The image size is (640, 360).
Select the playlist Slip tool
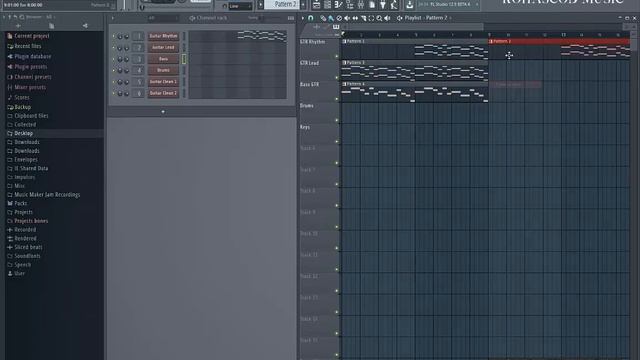(355, 18)
